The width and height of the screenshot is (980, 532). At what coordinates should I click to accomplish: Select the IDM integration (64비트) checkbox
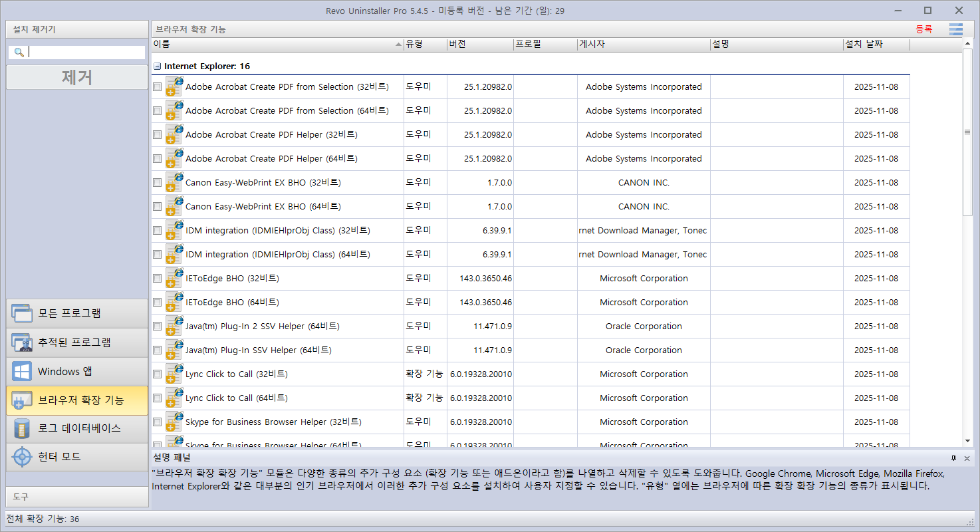click(157, 255)
